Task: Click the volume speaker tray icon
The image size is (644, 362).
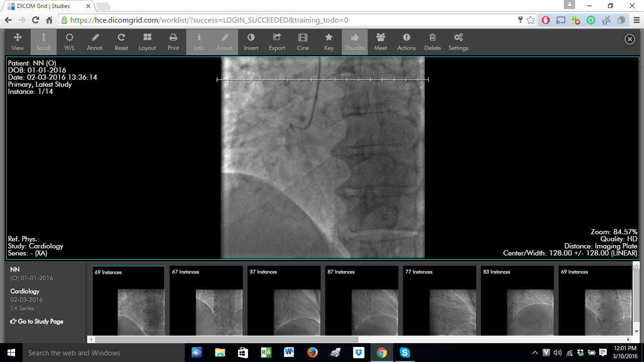Action: [x=558, y=353]
